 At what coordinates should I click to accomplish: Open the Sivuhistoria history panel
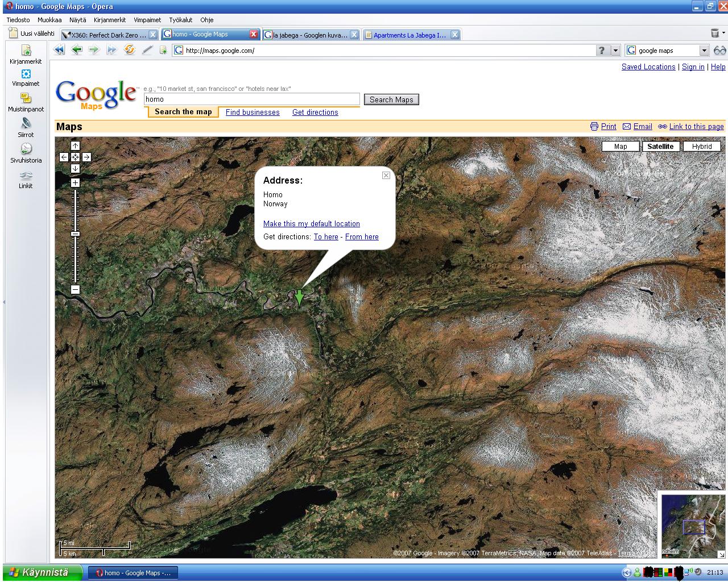pyautogui.click(x=26, y=153)
